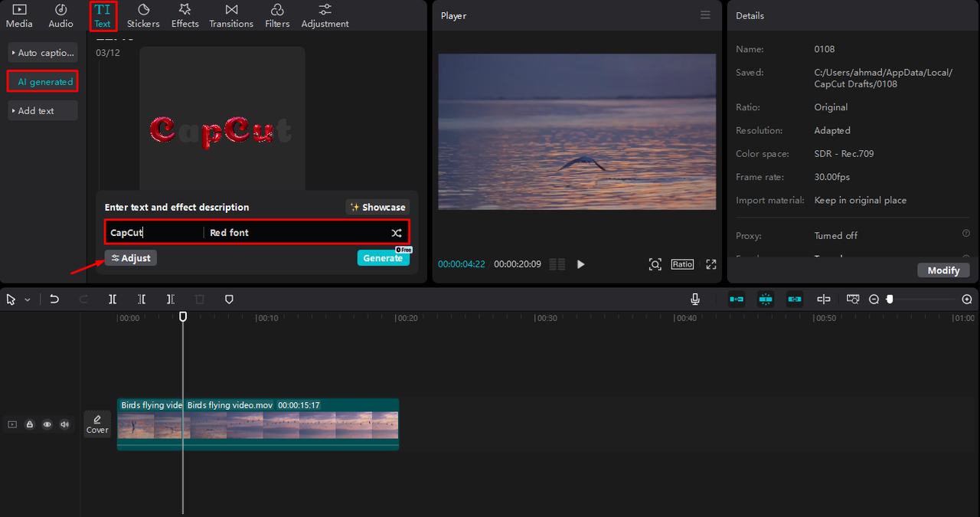This screenshot has height=517, width=980.
Task: Toggle track visibility eye icon
Action: click(47, 424)
